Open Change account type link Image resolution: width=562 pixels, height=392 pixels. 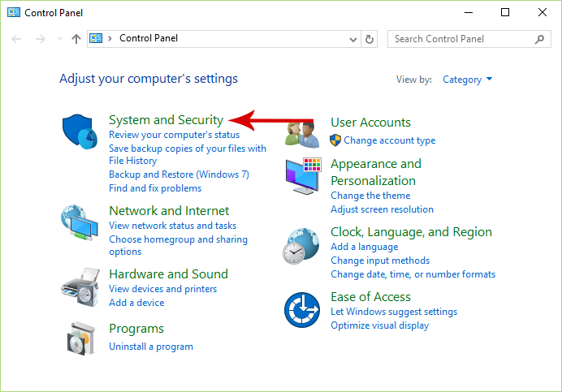tap(389, 140)
